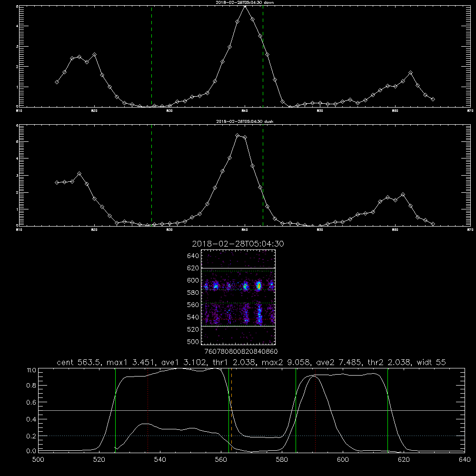Image resolution: width=476 pixels, height=476 pixels.
Task: Click the 'max1 3.451' value
Action: pyautogui.click(x=131, y=362)
